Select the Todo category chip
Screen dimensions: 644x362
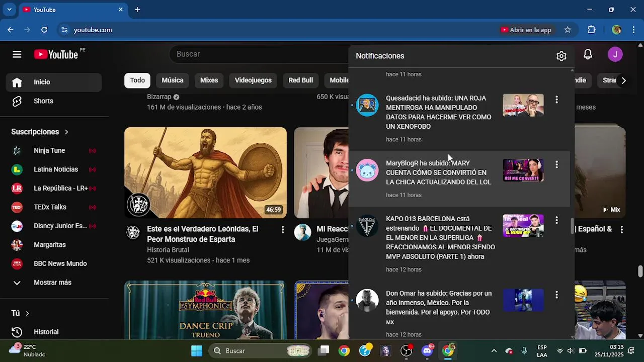pos(137,80)
